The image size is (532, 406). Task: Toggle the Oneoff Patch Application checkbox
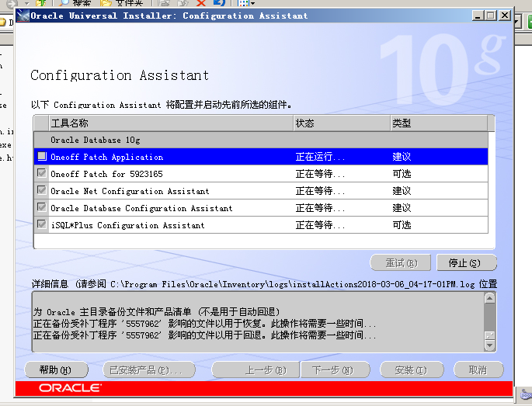tap(42, 156)
